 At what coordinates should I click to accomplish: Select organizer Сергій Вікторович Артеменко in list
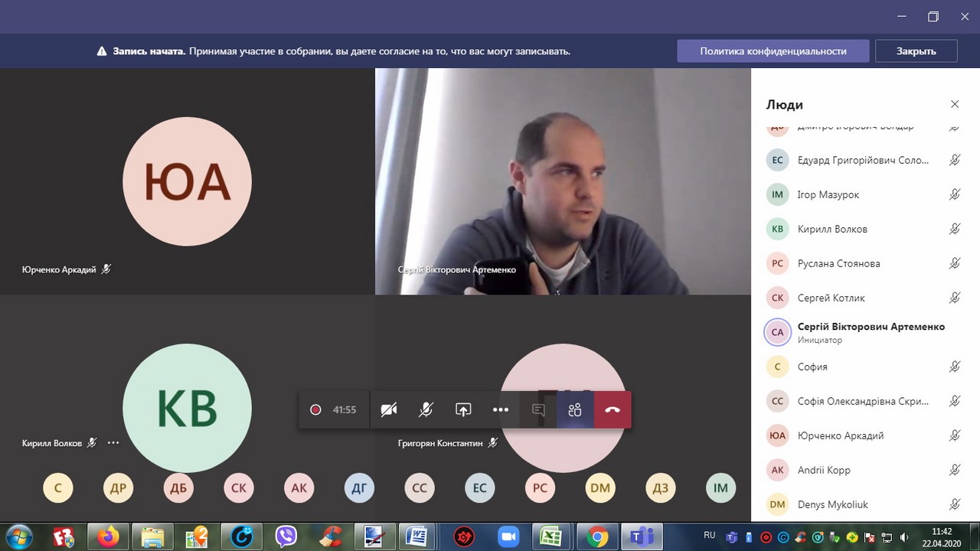click(x=865, y=332)
